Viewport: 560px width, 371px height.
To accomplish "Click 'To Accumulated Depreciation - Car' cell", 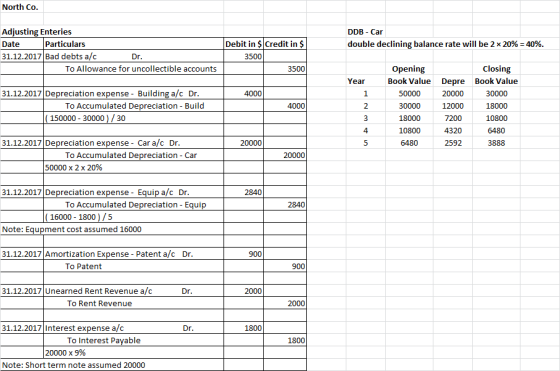I will (134, 155).
